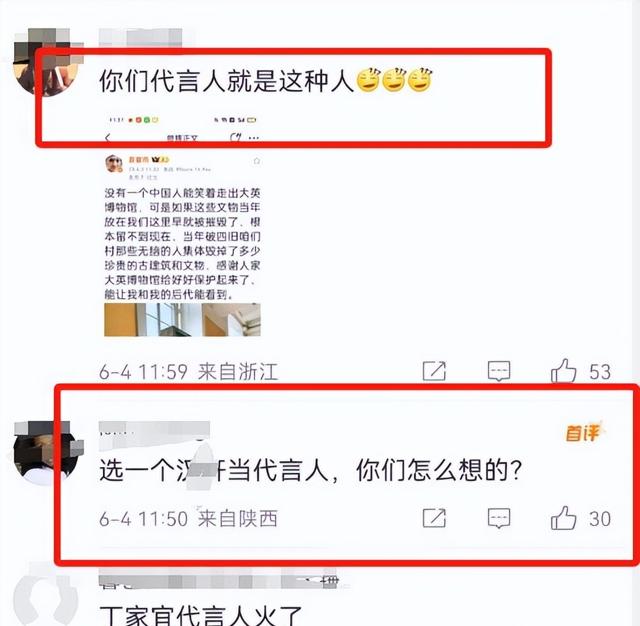Tap the timestamp 6-4 11:50 来自陕西
Screen dimensions: 640x626
pyautogui.click(x=189, y=519)
